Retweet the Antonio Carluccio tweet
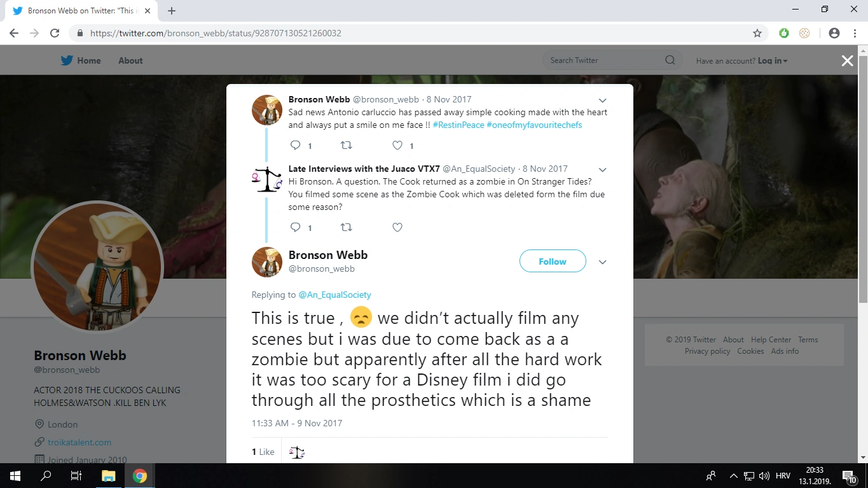 346,146
